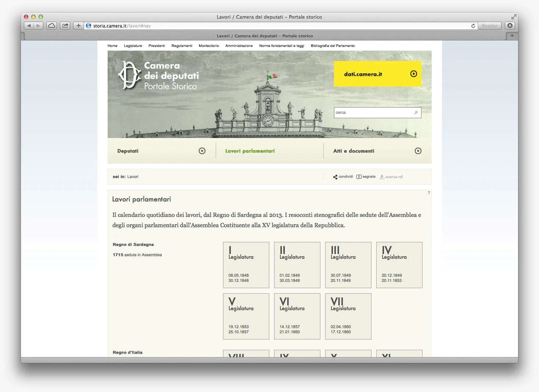Viewport: 539px width, 392px height.
Task: Open the Legislature menu item
Action: 133,46
